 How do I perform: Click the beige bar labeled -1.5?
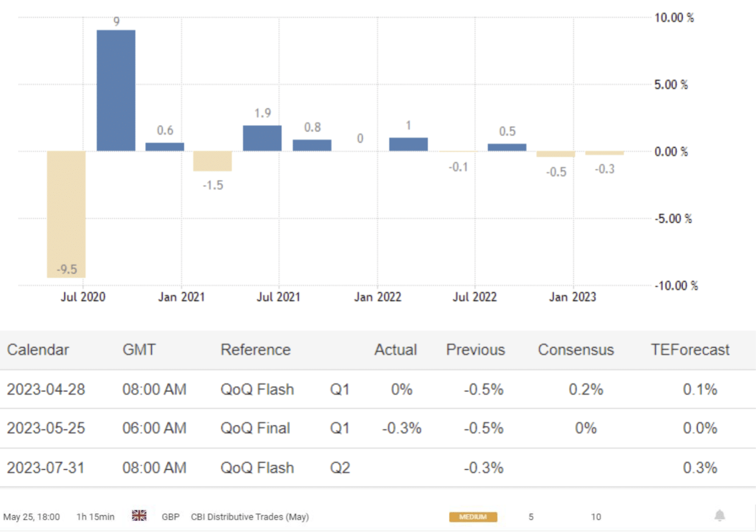[212, 161]
